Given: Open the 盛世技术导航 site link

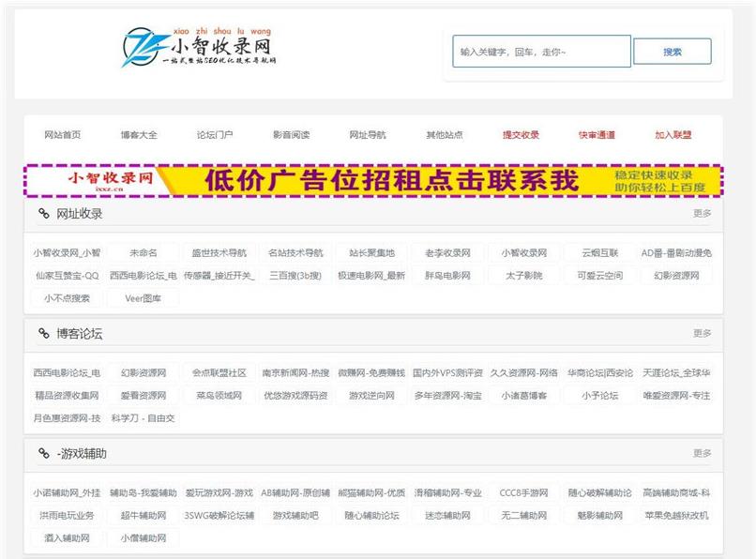Looking at the screenshot, I should pos(219,253).
